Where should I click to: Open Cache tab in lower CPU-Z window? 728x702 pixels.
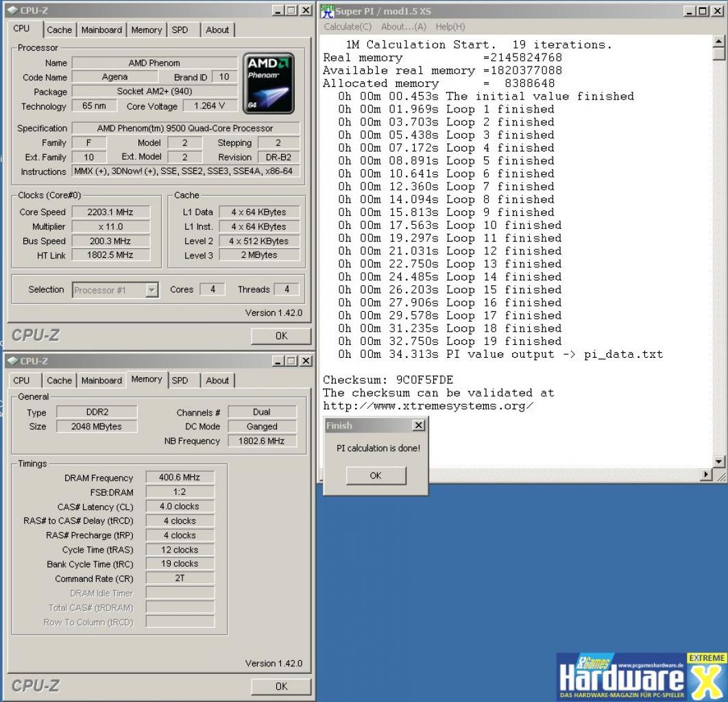[x=60, y=380]
